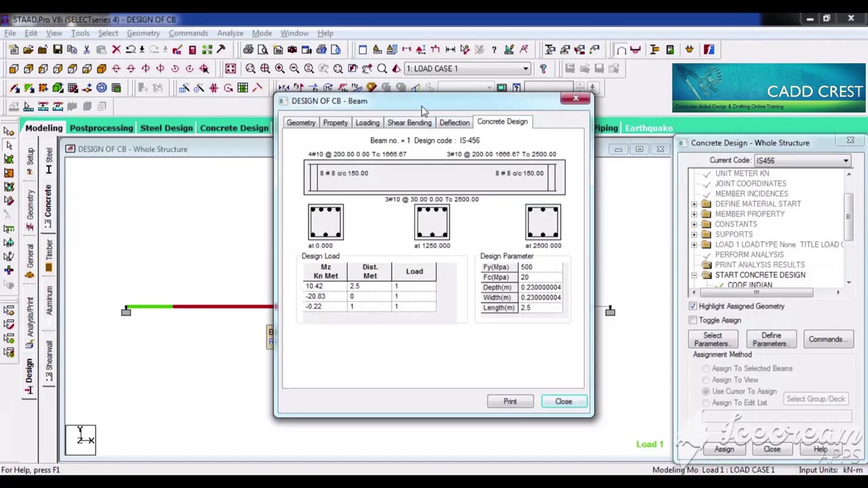Screen dimensions: 868x488
Task: Switch to the Property tab in Beam dialog
Action: click(335, 123)
